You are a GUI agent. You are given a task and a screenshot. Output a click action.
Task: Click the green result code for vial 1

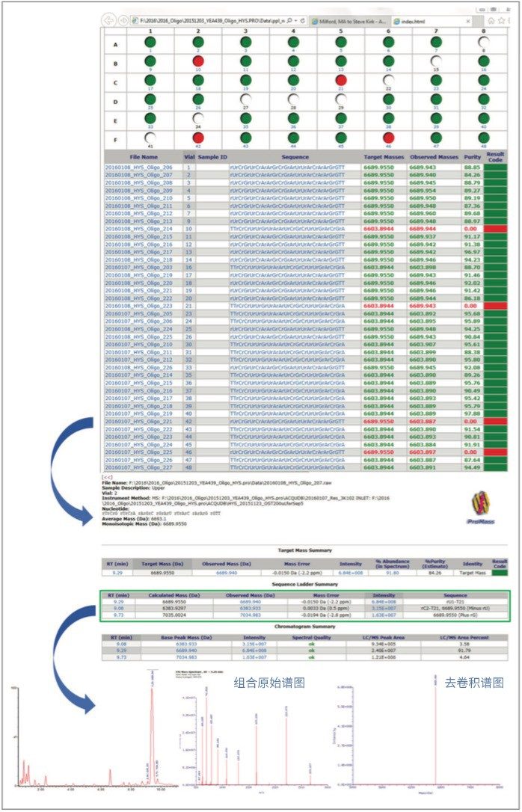[495, 167]
